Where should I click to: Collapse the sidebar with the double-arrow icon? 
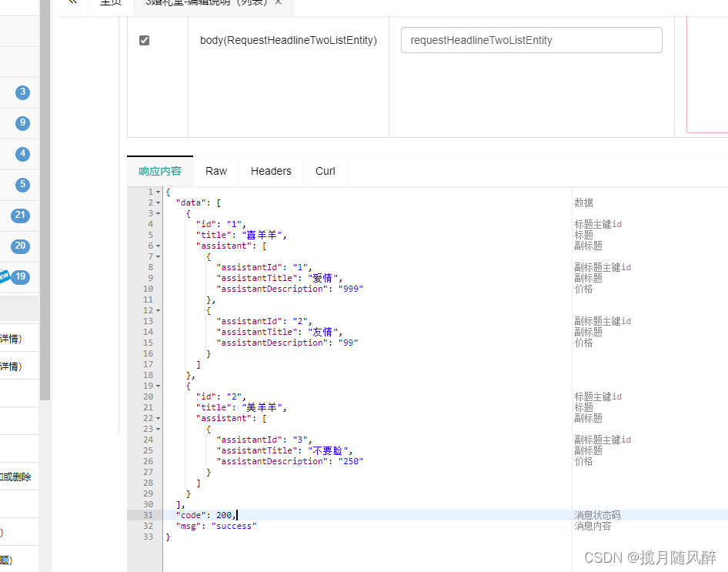click(72, 2)
